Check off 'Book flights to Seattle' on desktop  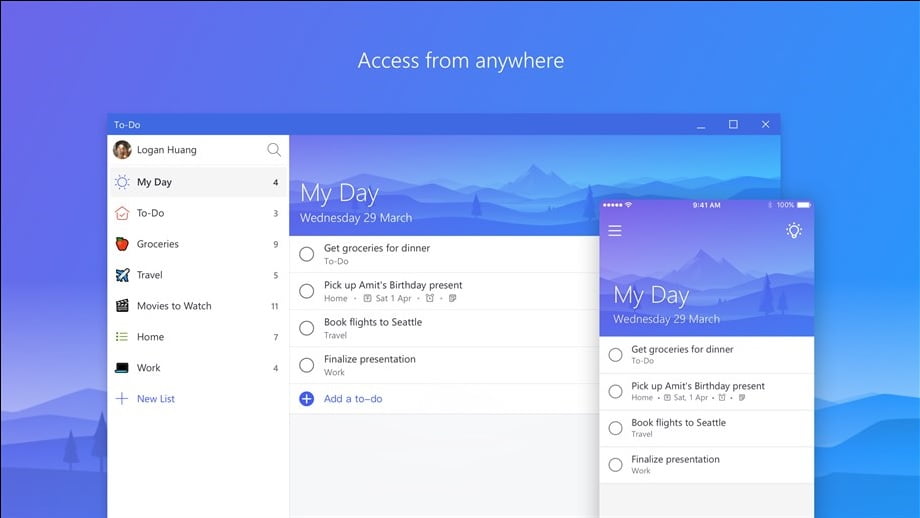pos(307,328)
